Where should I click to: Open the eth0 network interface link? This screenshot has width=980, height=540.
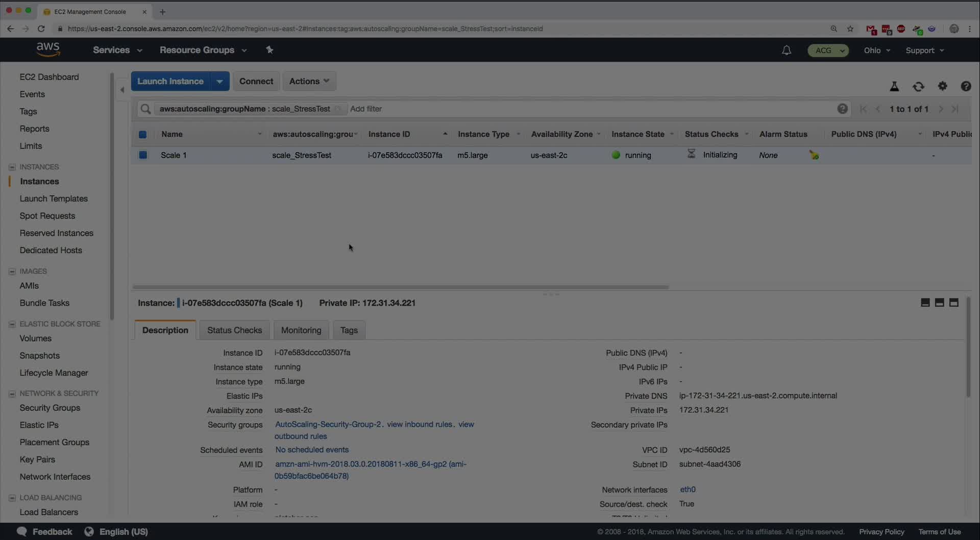tap(688, 489)
